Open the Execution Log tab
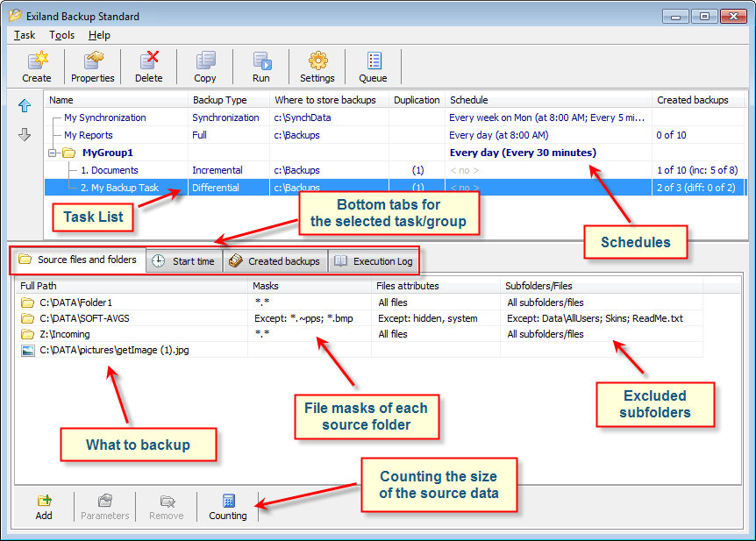The height and width of the screenshot is (541, 756). (x=374, y=261)
